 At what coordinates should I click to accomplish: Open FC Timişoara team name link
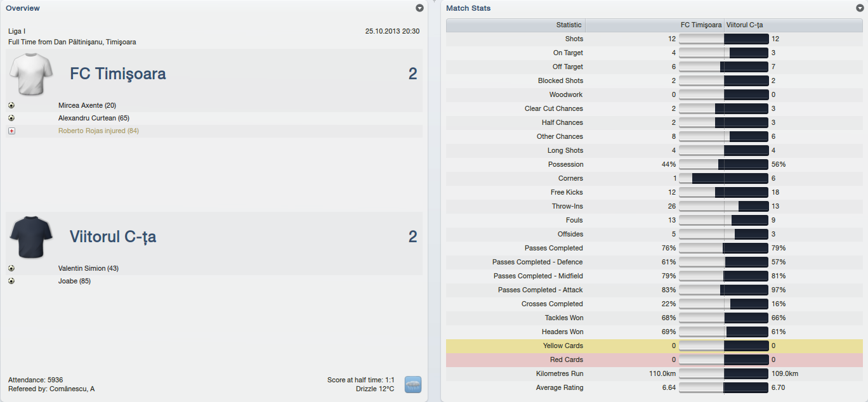coord(118,74)
